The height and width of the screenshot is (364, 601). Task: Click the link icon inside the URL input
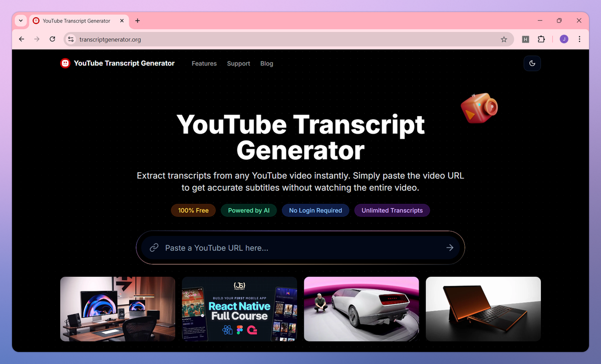tap(154, 247)
